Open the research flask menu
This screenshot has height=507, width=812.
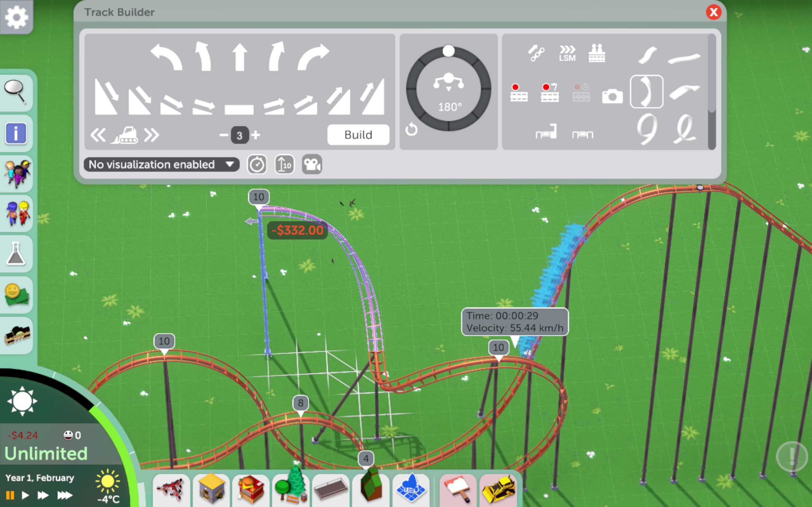pos(16,254)
